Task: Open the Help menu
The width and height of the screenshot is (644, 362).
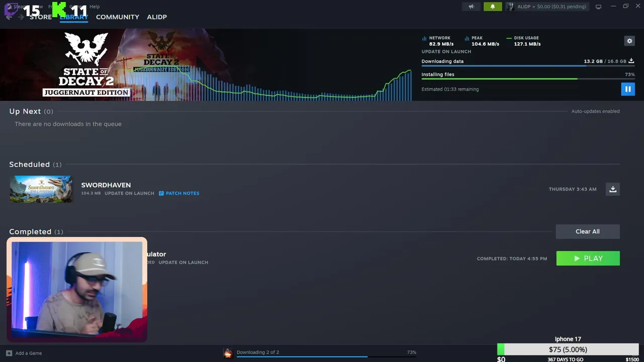Action: click(x=95, y=7)
